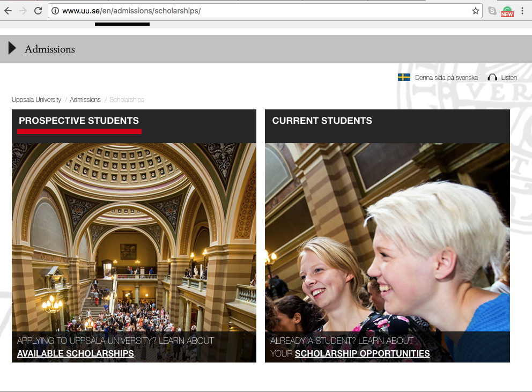The height and width of the screenshot is (392, 532).
Task: Select the Prospective Students heading
Action: [79, 121]
